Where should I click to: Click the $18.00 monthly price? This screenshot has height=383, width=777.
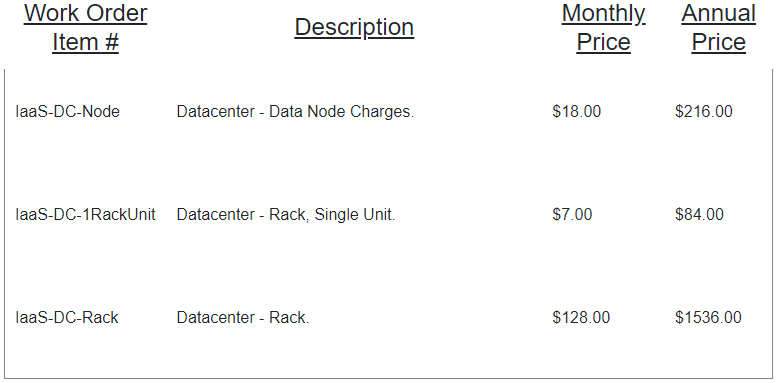point(576,112)
